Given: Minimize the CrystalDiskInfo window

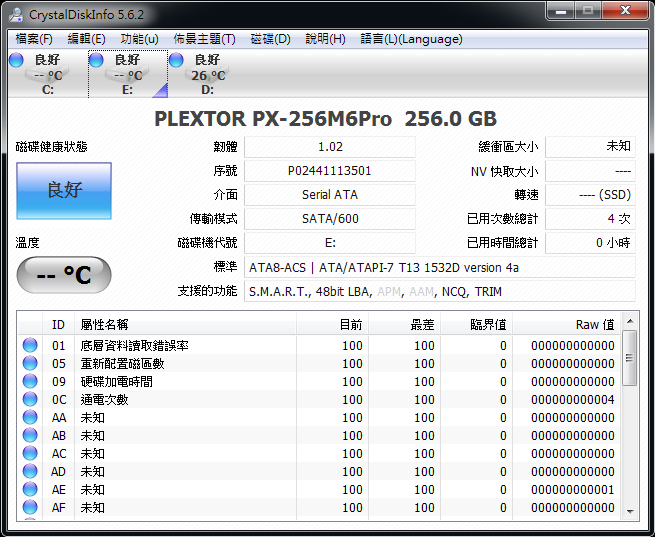Looking at the screenshot, I should pos(561,10).
